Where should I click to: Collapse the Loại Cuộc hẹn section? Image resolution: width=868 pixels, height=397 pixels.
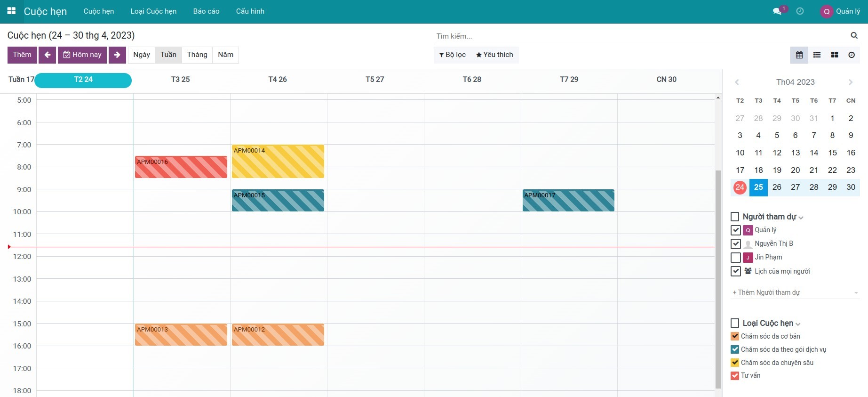798,324
